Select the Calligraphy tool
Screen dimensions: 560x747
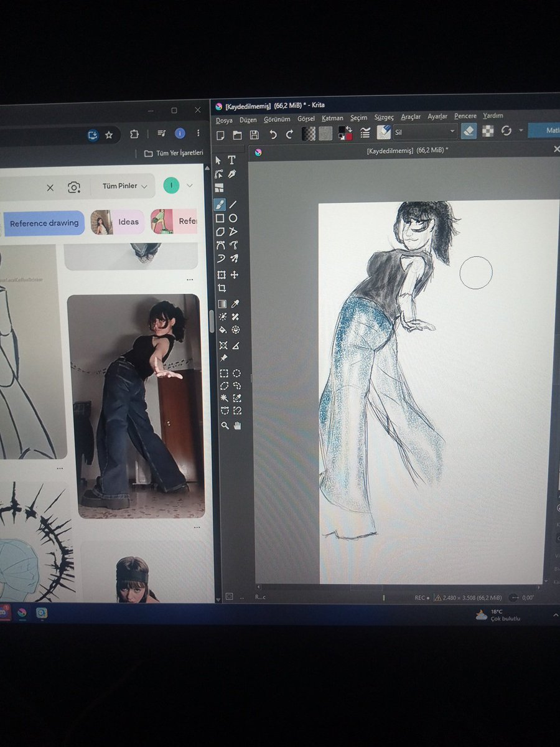click(x=232, y=174)
